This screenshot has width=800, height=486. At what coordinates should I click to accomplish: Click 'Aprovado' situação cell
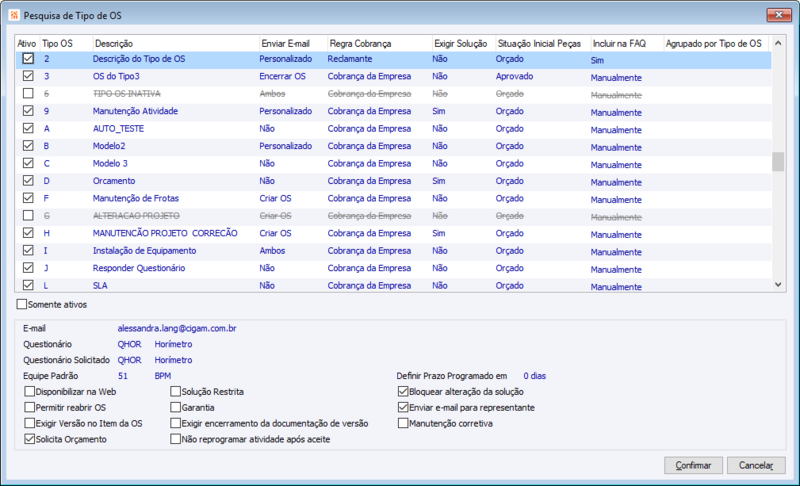(514, 76)
